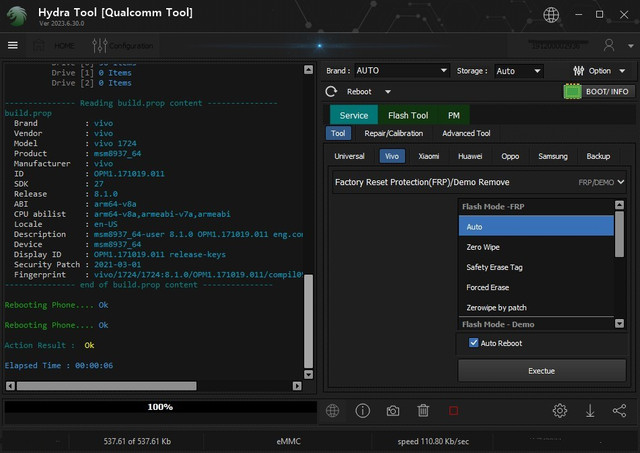Image resolution: width=640 pixels, height=453 pixels.
Task: Click the FRP list vertical scrollbar thumb
Action: [619, 234]
